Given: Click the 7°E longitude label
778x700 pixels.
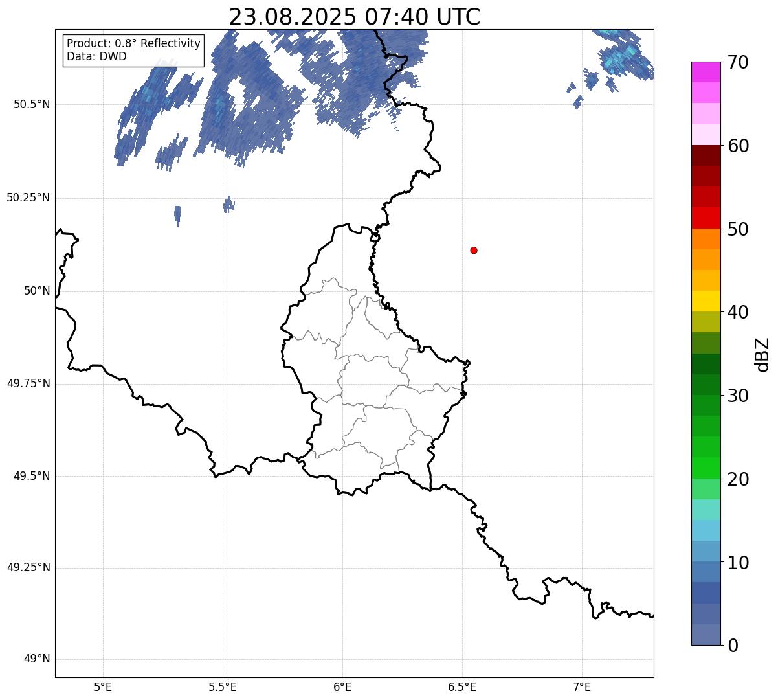Looking at the screenshot, I should 582,686.
